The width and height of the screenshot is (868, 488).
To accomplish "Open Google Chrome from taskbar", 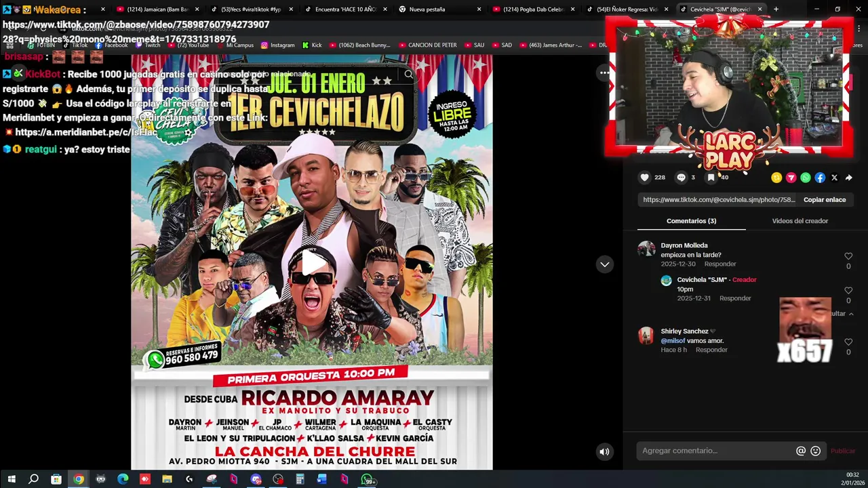I will (x=79, y=479).
